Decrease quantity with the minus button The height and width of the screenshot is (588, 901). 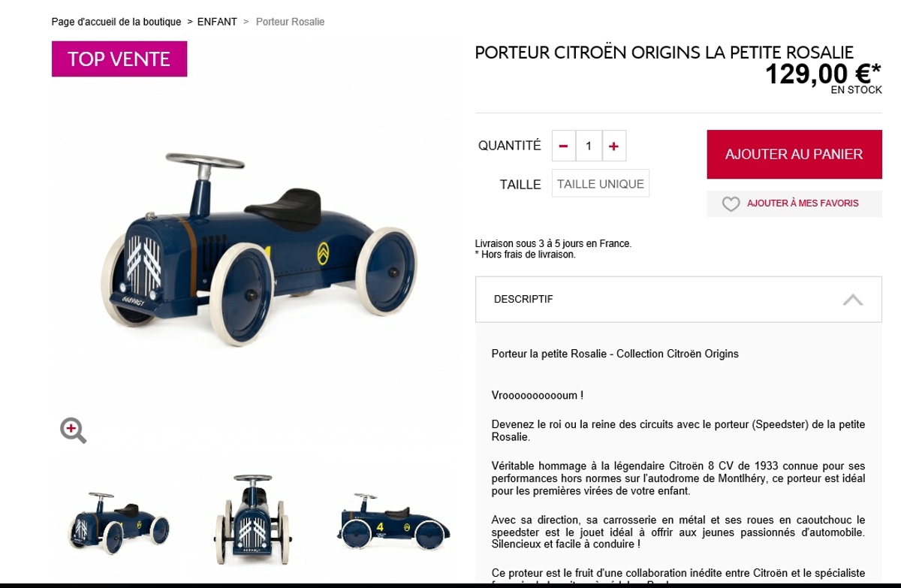click(x=564, y=146)
